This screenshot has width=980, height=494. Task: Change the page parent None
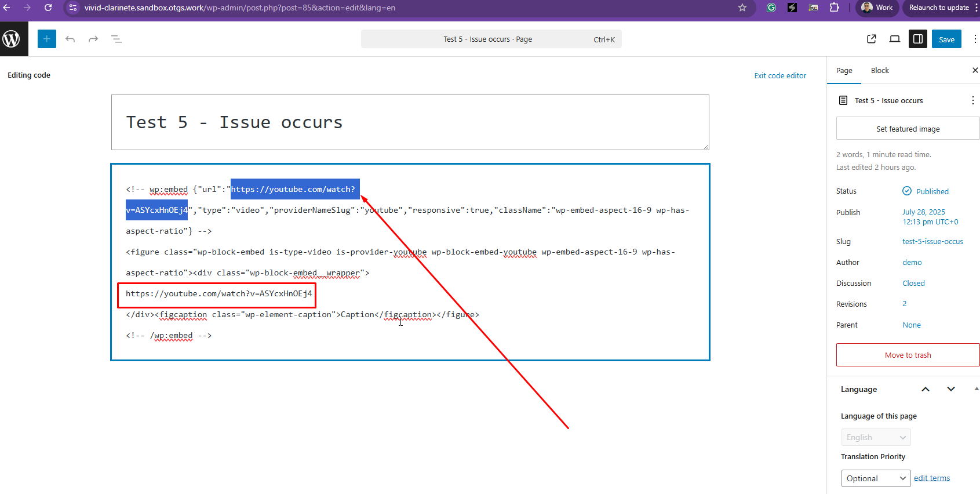pos(912,325)
